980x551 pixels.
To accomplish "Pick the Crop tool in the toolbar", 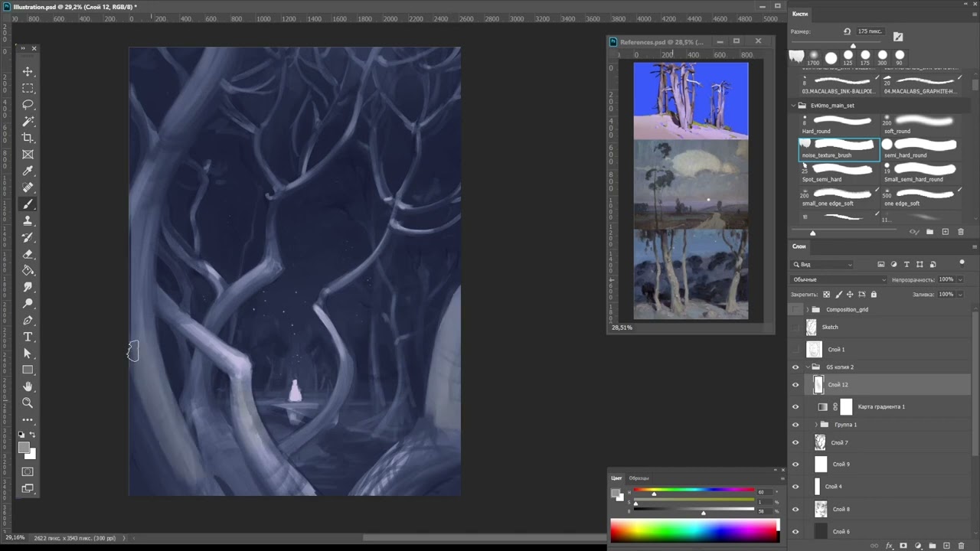I will [x=28, y=138].
